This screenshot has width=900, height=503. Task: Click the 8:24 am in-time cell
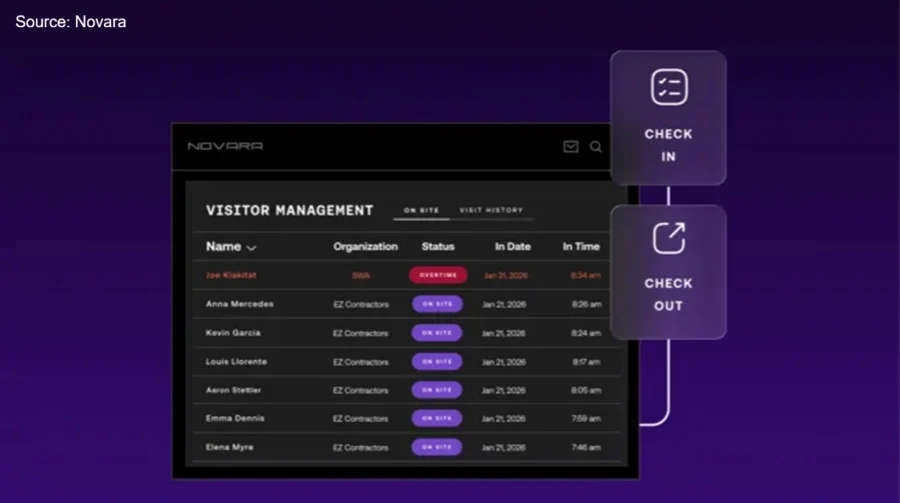coord(586,333)
